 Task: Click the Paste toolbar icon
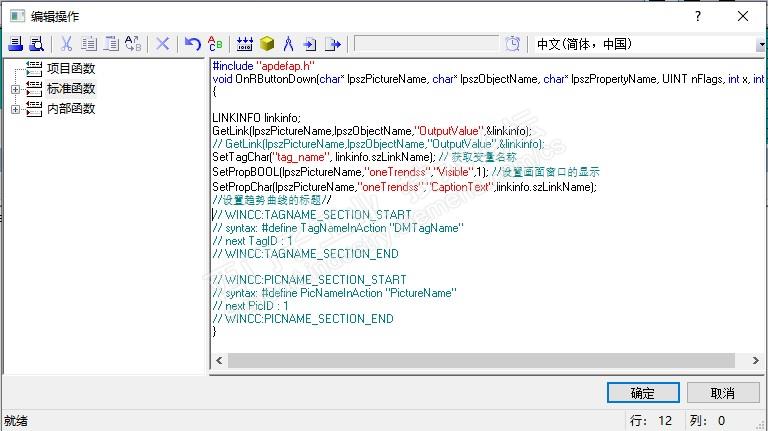tap(111, 44)
